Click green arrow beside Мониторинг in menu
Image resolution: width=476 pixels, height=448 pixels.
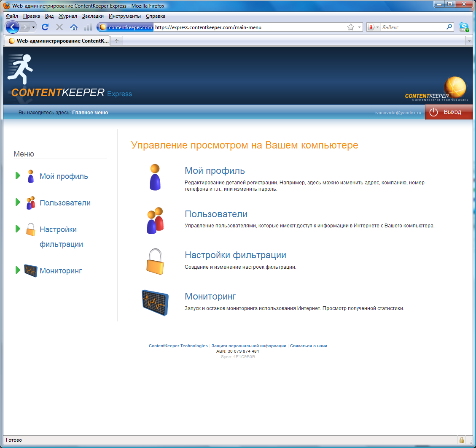(18, 270)
